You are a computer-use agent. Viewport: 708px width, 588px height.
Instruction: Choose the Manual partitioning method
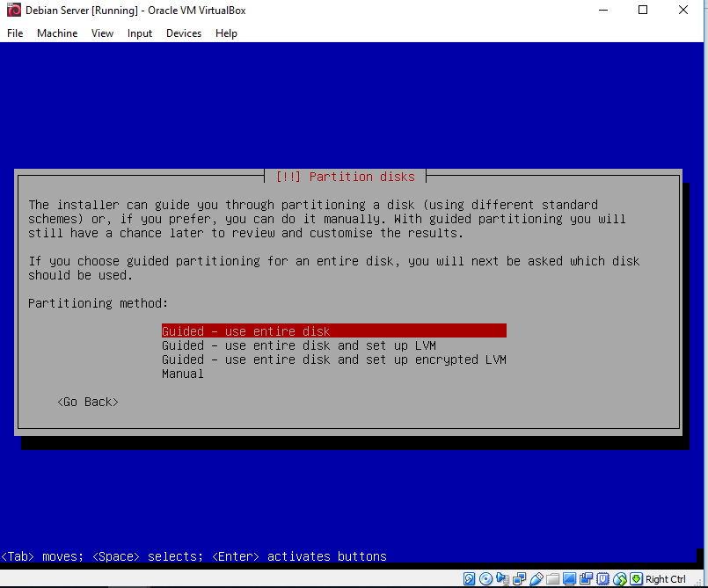[x=183, y=374]
